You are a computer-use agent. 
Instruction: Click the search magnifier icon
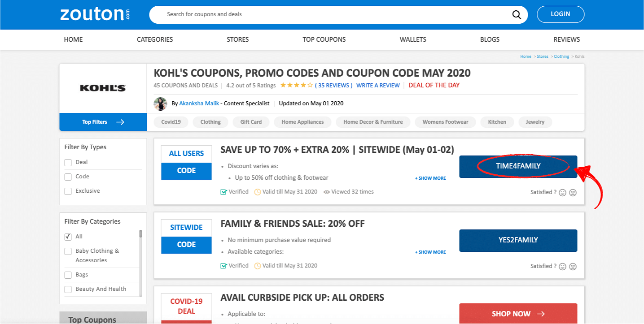[x=517, y=14]
